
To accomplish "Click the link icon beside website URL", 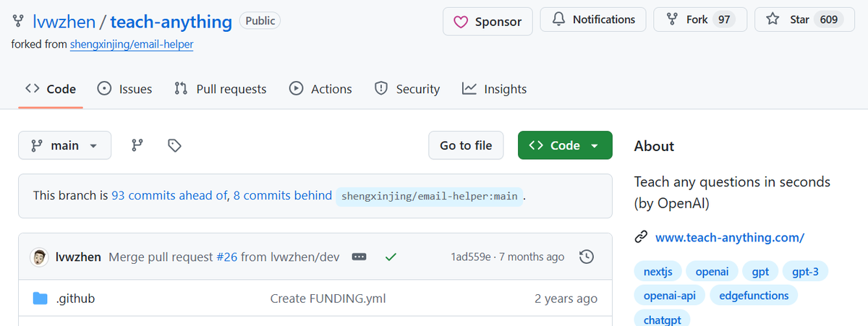I will [641, 237].
